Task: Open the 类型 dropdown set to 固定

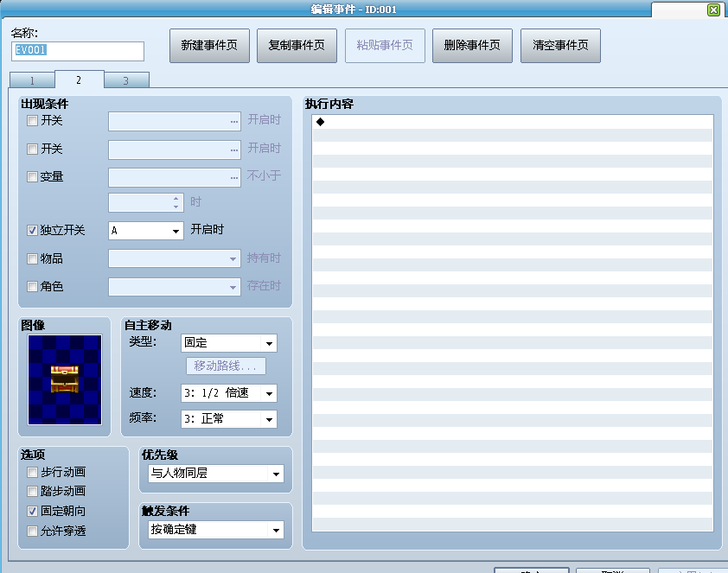Action: tap(229, 343)
